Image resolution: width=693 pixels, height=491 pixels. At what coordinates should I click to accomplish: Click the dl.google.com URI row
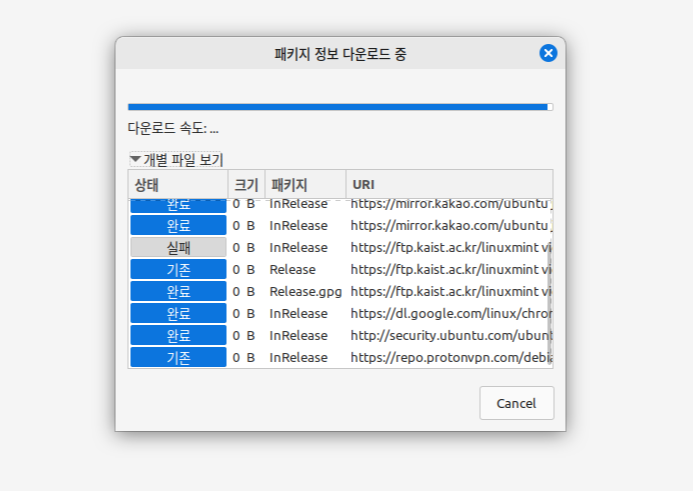(451, 314)
